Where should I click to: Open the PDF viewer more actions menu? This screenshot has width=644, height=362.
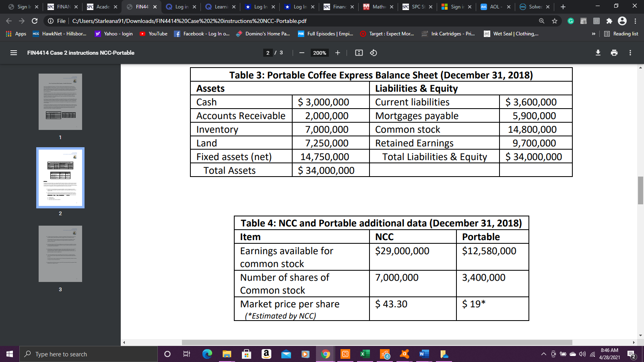(630, 53)
